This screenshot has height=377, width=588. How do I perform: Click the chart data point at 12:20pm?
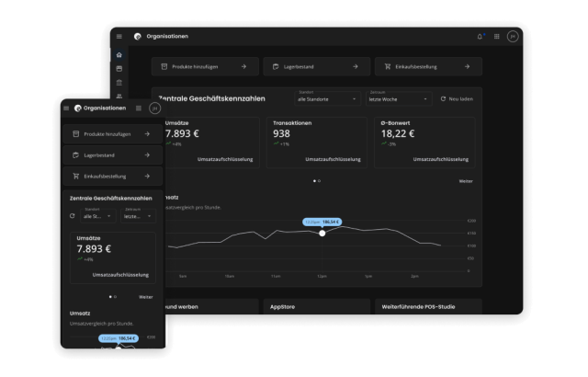[x=322, y=234]
